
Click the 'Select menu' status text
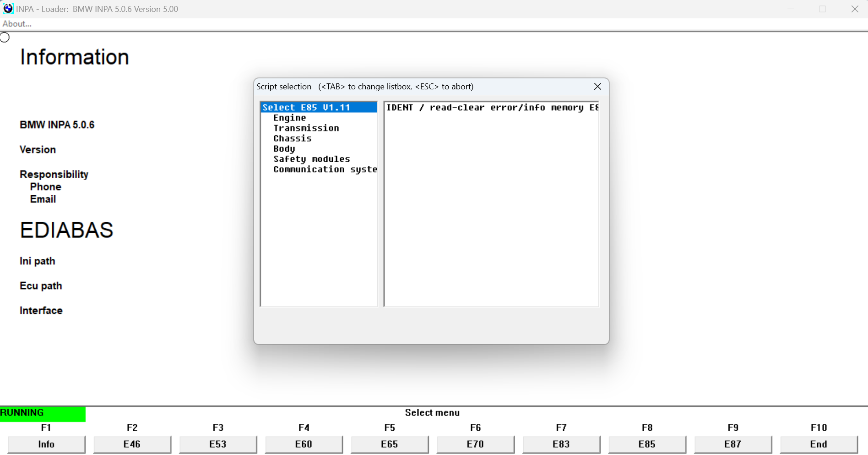[432, 413]
